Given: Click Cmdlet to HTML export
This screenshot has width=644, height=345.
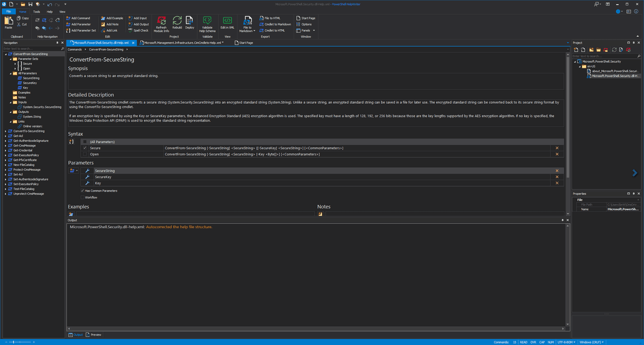Looking at the screenshot, I should [272, 30].
